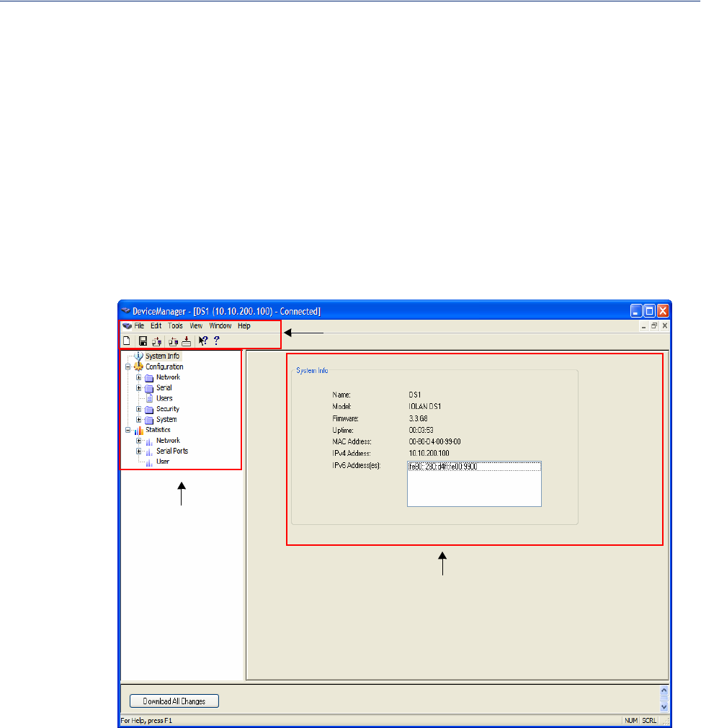Click the MAC address value 00-80-D4-00-99-00
The image size is (701, 728).
[435, 441]
